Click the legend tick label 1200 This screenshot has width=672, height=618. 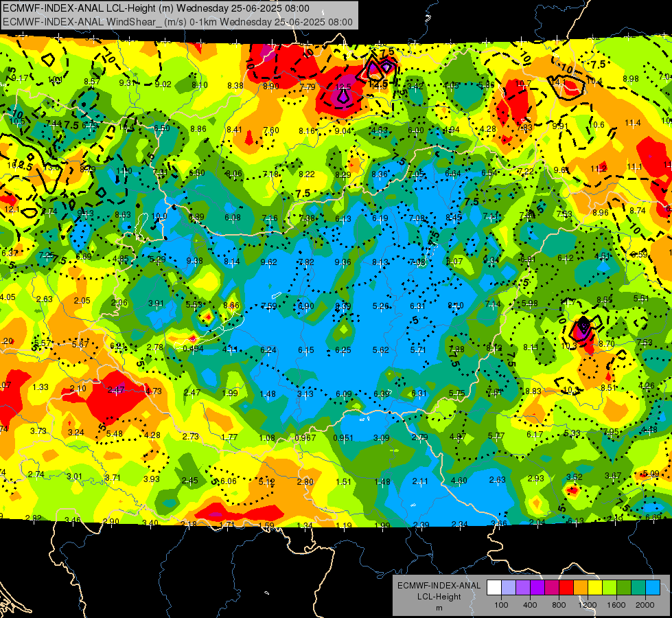tap(588, 605)
